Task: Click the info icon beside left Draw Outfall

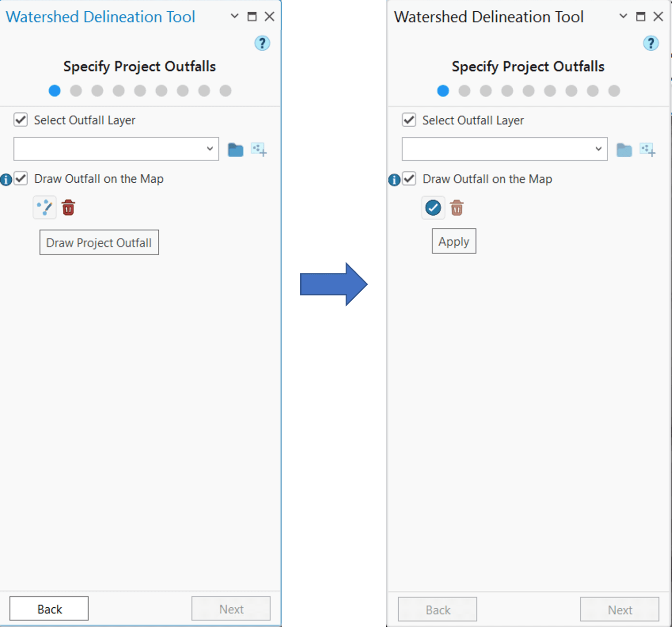Action: [6, 179]
